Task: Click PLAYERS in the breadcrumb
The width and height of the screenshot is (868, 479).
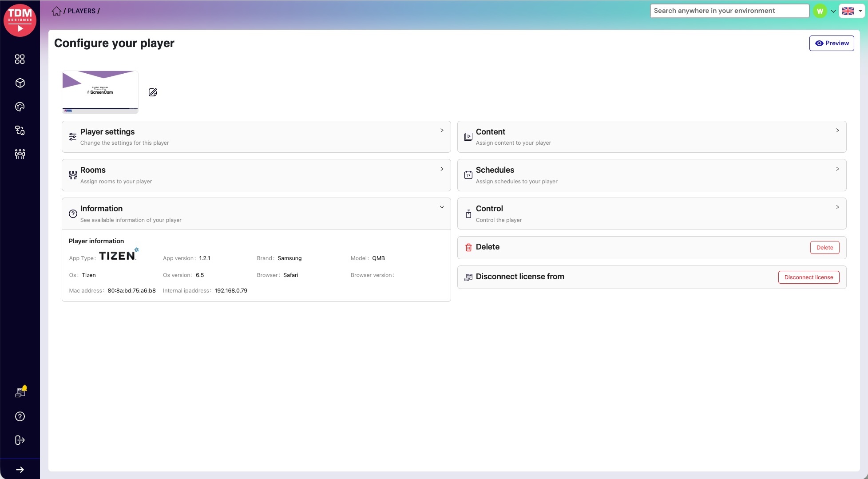Action: (x=81, y=11)
